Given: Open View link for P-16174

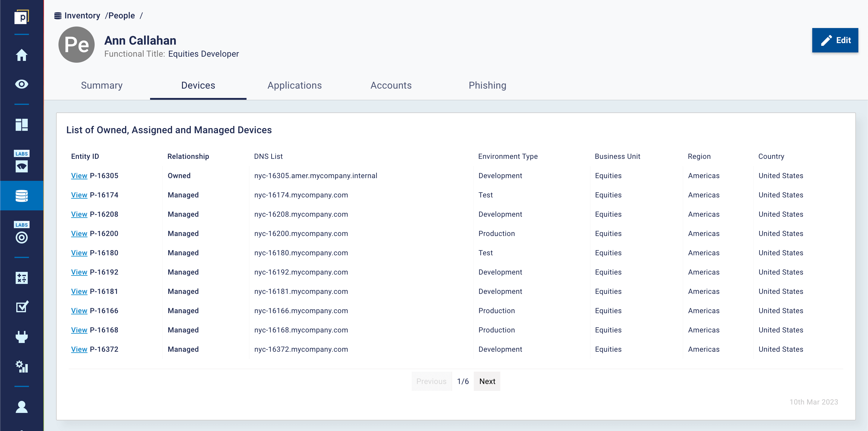Looking at the screenshot, I should click(x=79, y=195).
